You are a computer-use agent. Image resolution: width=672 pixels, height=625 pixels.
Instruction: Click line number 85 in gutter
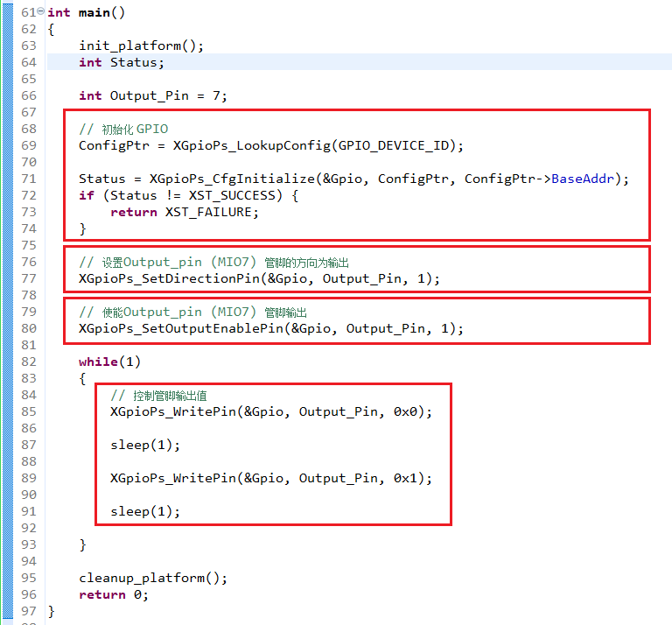click(x=29, y=412)
